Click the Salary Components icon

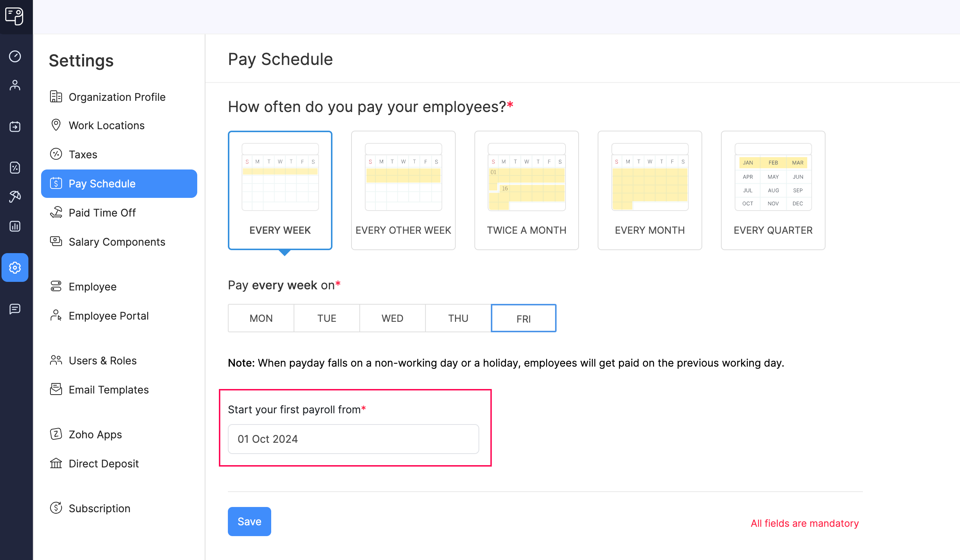[57, 242]
